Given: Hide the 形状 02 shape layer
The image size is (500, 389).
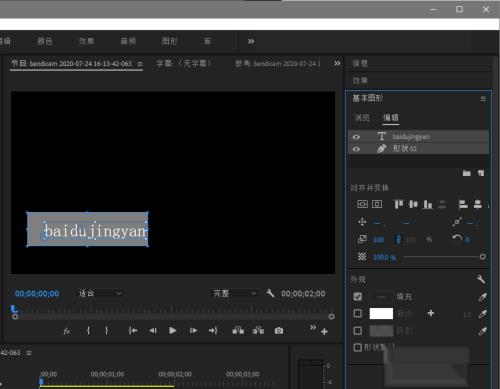Looking at the screenshot, I should tap(356, 149).
